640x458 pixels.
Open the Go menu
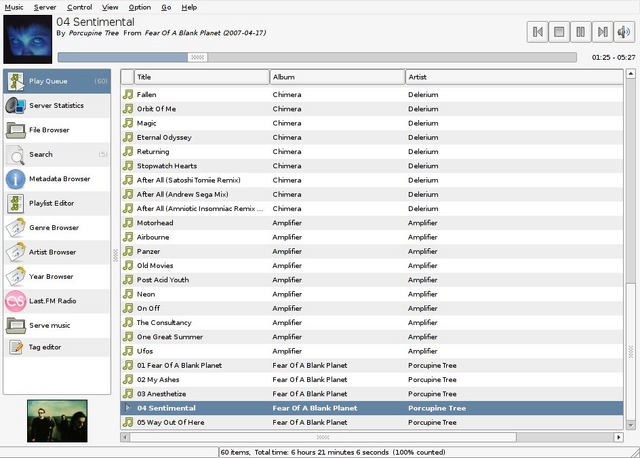pyautogui.click(x=166, y=7)
